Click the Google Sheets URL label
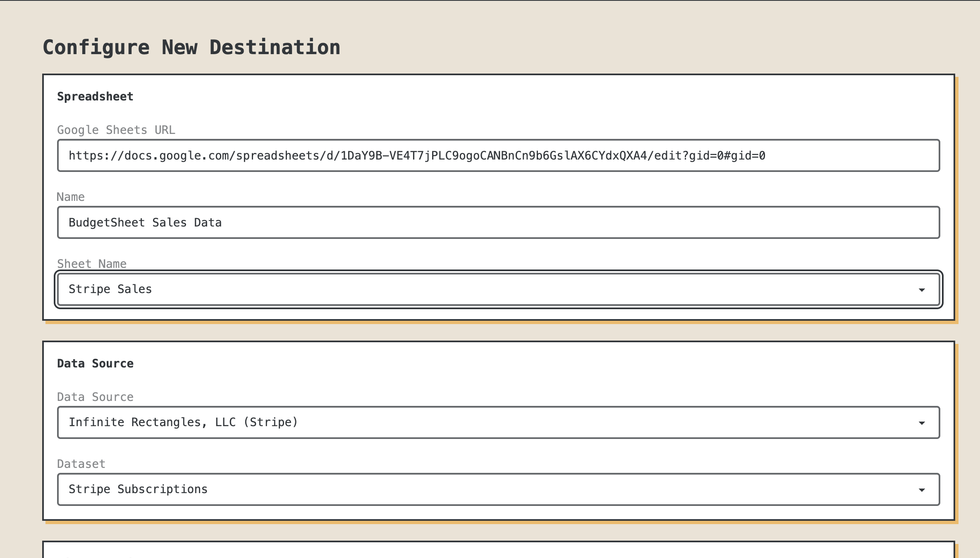The image size is (980, 558). pyautogui.click(x=116, y=129)
